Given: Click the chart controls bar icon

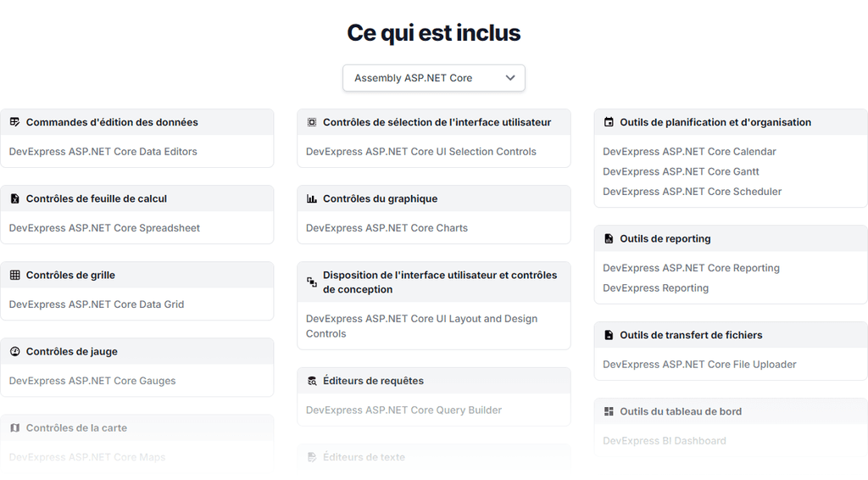Looking at the screenshot, I should point(312,198).
